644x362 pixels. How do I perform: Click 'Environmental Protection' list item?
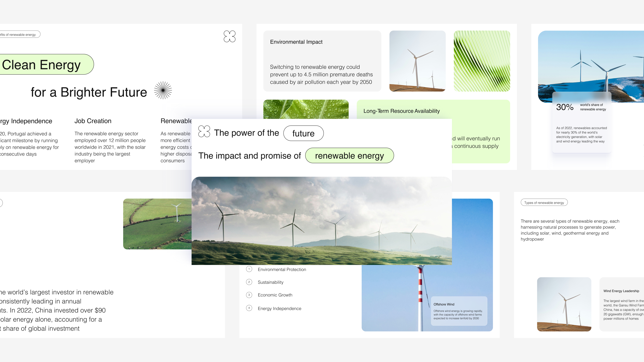coord(282,270)
